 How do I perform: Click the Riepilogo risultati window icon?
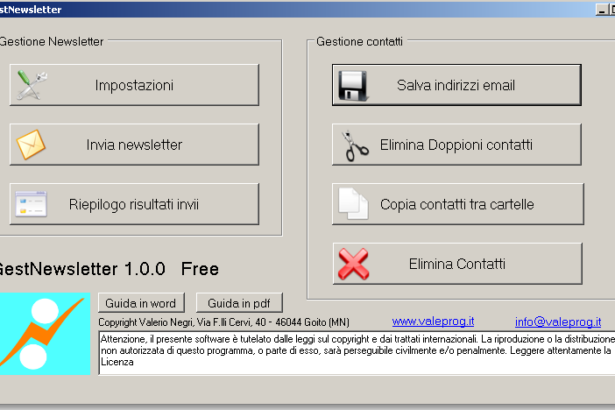31,204
